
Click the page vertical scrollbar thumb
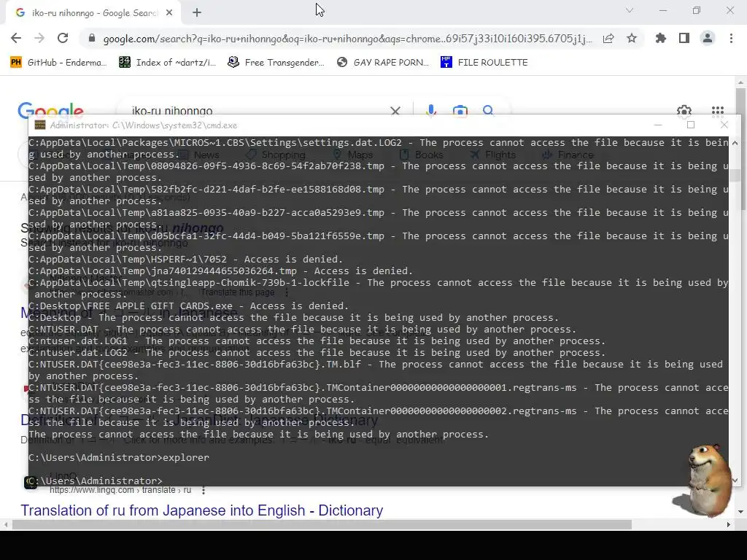740,147
